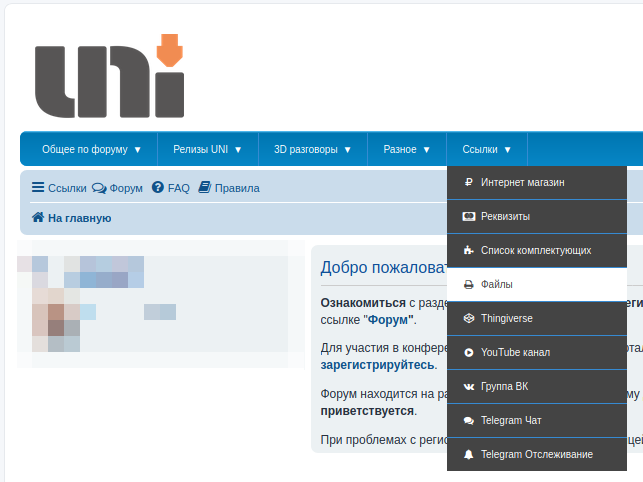Click the Ссылки label in blue navbar
Image resolution: width=643 pixels, height=482 pixels.
point(480,149)
